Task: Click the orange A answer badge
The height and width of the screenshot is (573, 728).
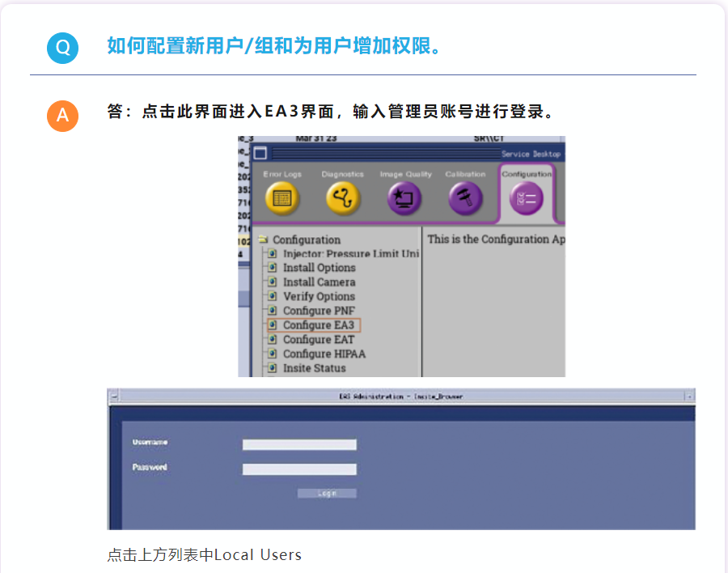Action: pyautogui.click(x=62, y=116)
